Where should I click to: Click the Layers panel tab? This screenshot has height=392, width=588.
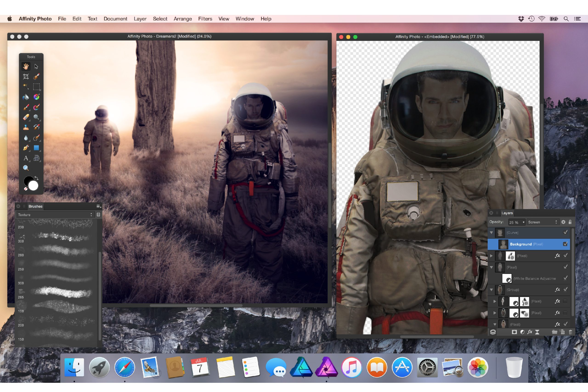pos(507,213)
